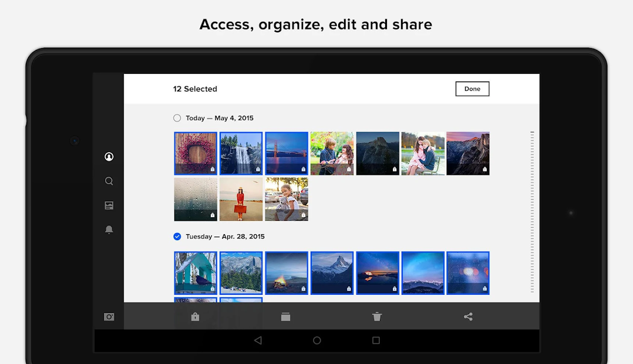Viewport: 633px width, 364px height.
Task: Select all photos from May 4, 2015
Action: (177, 117)
